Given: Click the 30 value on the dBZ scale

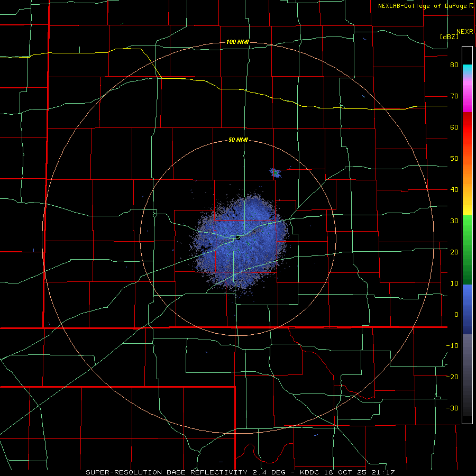Looking at the screenshot, I should click(454, 221).
